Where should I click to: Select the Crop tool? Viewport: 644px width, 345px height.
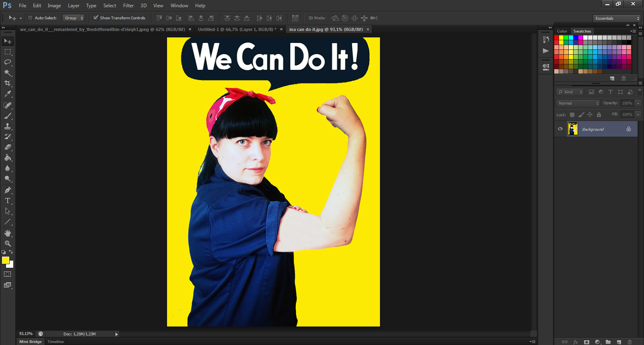click(x=8, y=83)
